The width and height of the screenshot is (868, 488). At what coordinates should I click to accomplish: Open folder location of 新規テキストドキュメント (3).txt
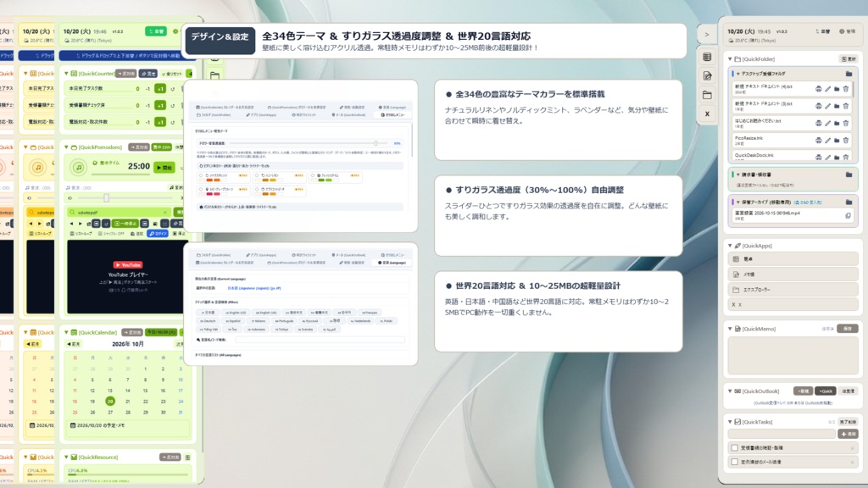837,106
